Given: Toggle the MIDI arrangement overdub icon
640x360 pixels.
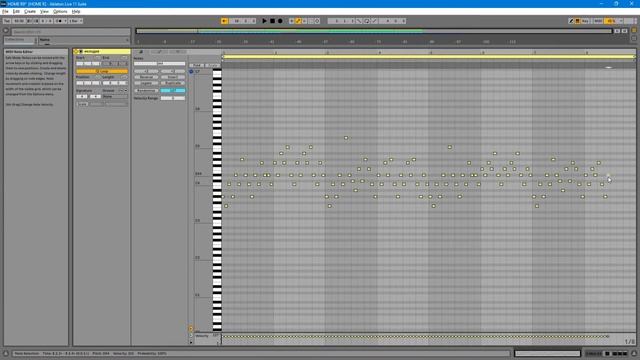Looking at the screenshot, I should pyautogui.click(x=291, y=21).
